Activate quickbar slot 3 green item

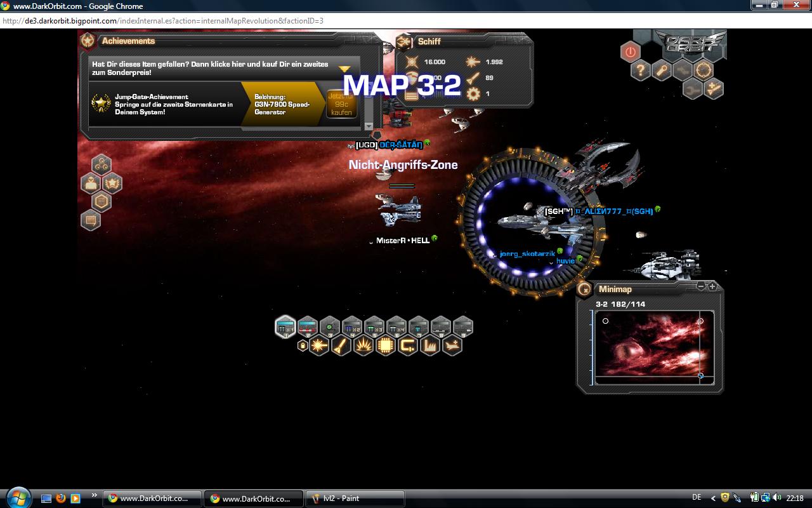[330, 326]
